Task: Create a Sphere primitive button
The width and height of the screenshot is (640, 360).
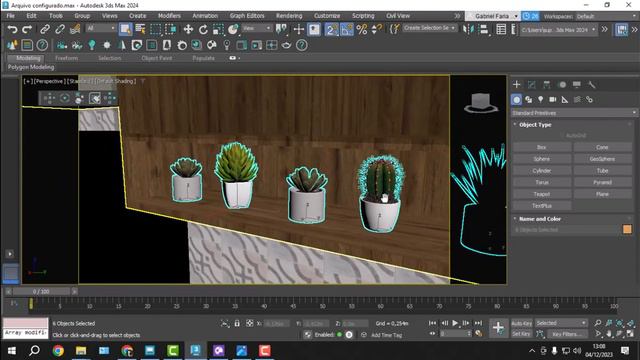Action: [542, 159]
